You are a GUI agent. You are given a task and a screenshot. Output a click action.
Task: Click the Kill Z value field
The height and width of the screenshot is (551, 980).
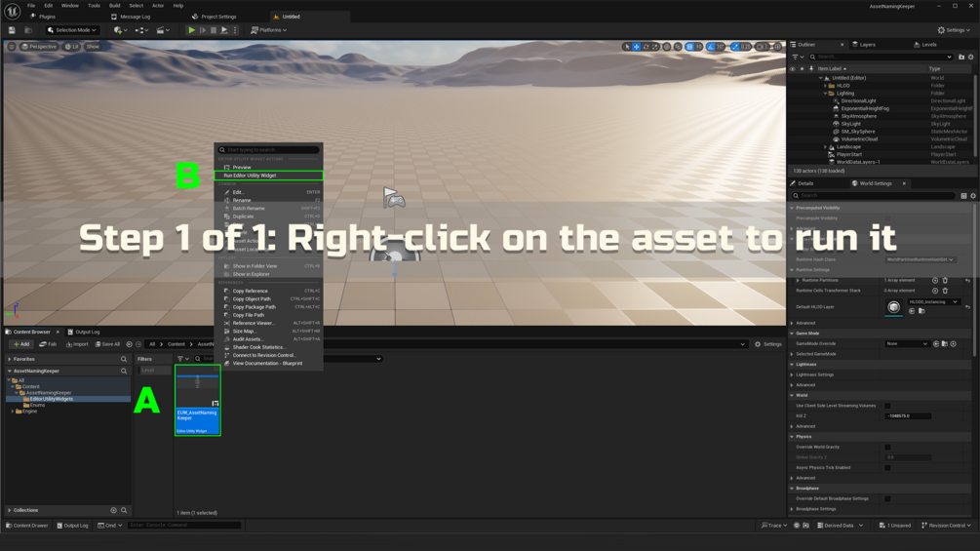908,416
